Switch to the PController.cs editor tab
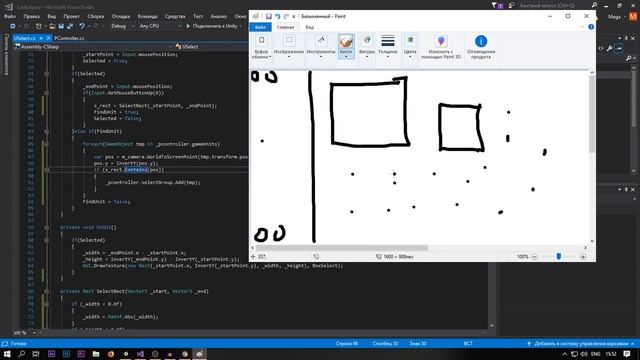This screenshot has height=360, width=640. (x=69, y=38)
